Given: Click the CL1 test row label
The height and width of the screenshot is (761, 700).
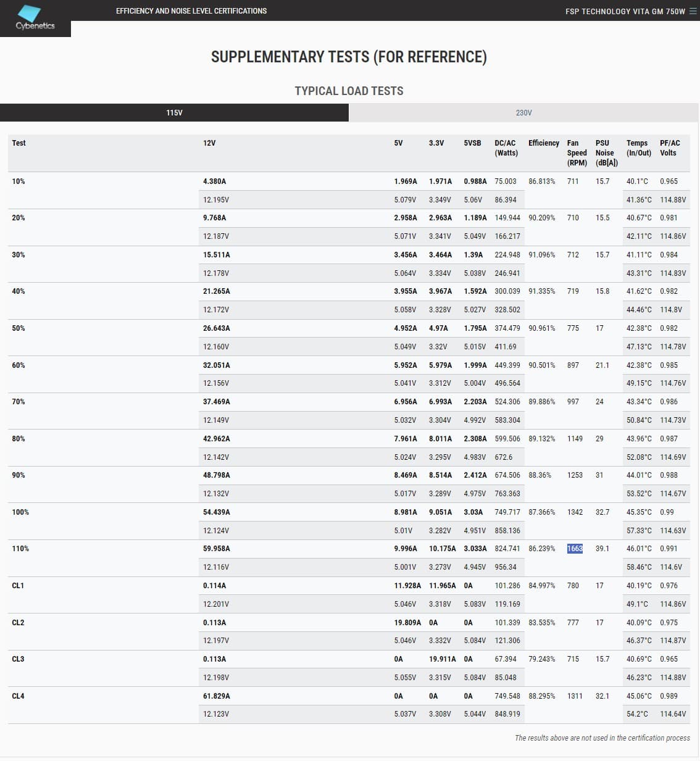Looking at the screenshot, I should click(18, 586).
